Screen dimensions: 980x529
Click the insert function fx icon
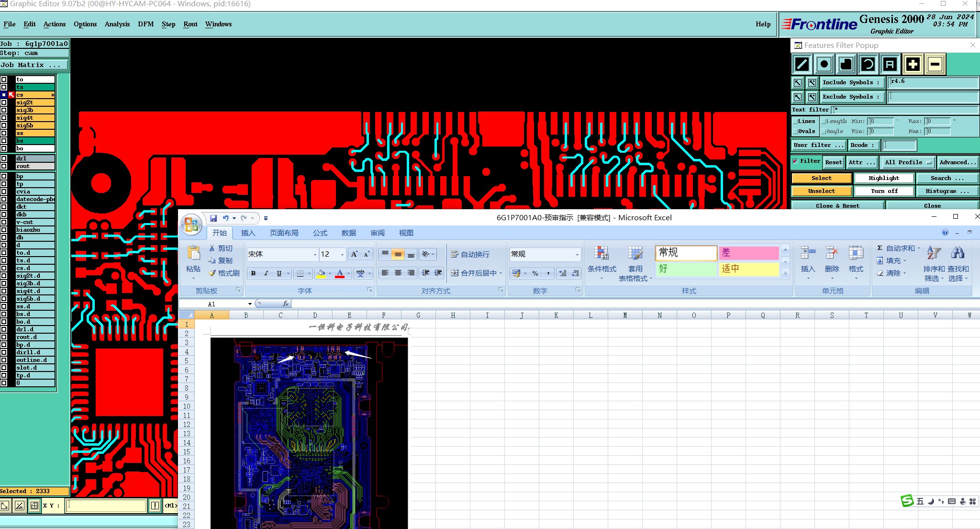(286, 304)
